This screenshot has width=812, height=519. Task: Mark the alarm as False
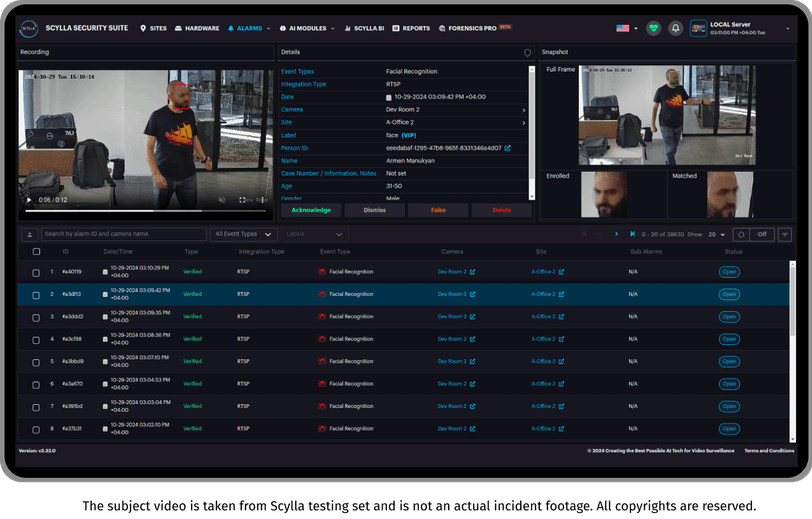(438, 210)
